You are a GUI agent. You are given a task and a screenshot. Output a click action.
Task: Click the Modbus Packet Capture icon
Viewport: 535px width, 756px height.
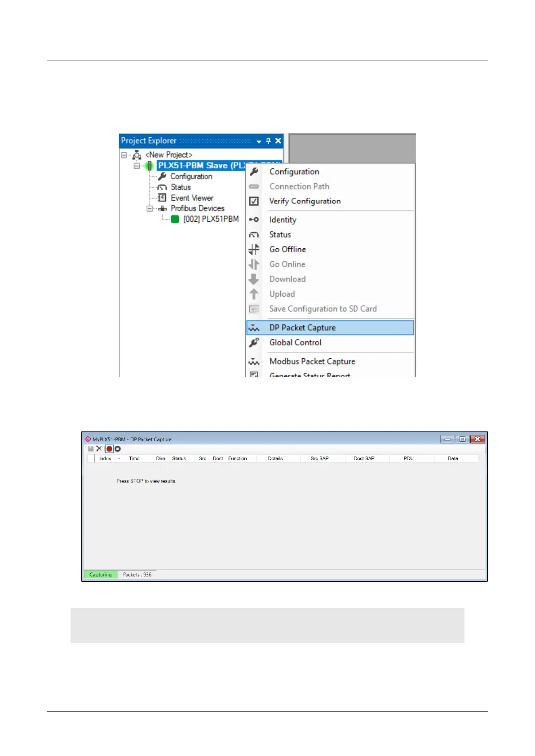click(254, 361)
